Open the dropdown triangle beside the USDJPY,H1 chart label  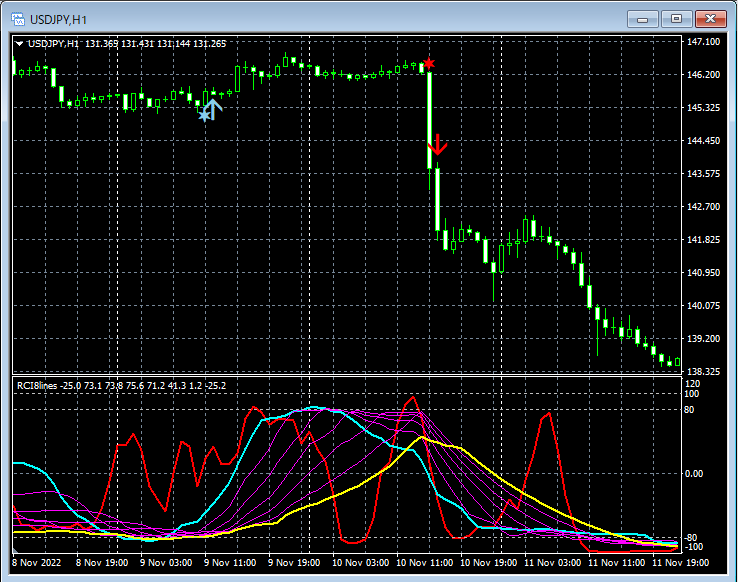coord(20,43)
